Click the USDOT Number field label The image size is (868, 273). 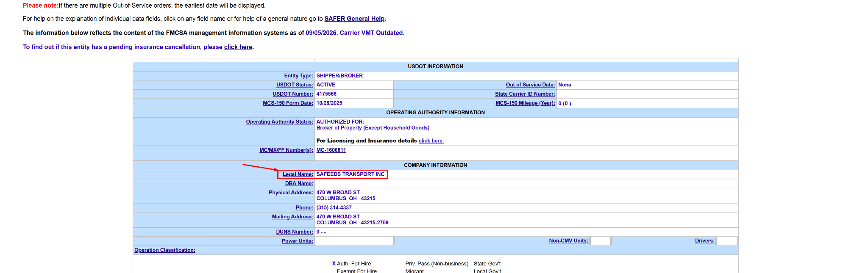click(x=293, y=94)
